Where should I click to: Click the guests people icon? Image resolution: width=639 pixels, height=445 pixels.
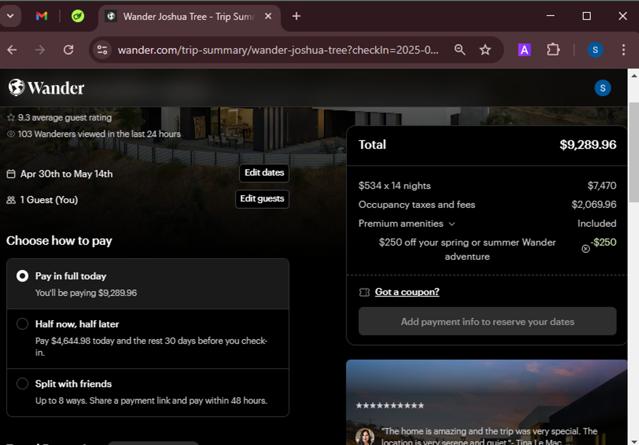pyautogui.click(x=11, y=200)
